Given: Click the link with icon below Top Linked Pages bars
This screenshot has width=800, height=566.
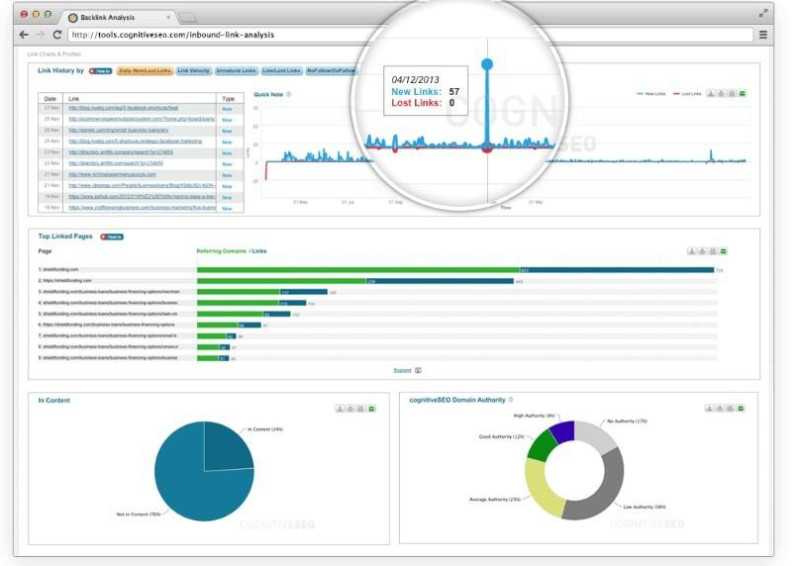Looking at the screenshot, I should [407, 371].
